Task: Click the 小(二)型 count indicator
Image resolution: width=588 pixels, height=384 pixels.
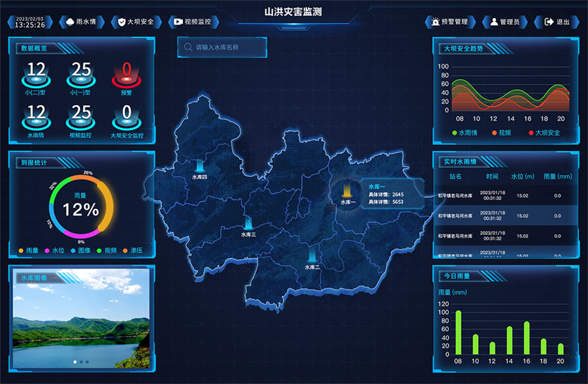Action: click(x=37, y=76)
